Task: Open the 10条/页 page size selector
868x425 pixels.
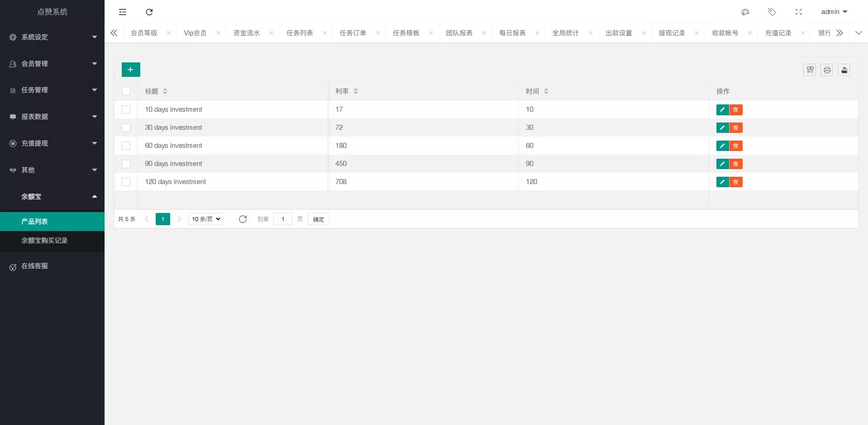Action: (x=205, y=219)
